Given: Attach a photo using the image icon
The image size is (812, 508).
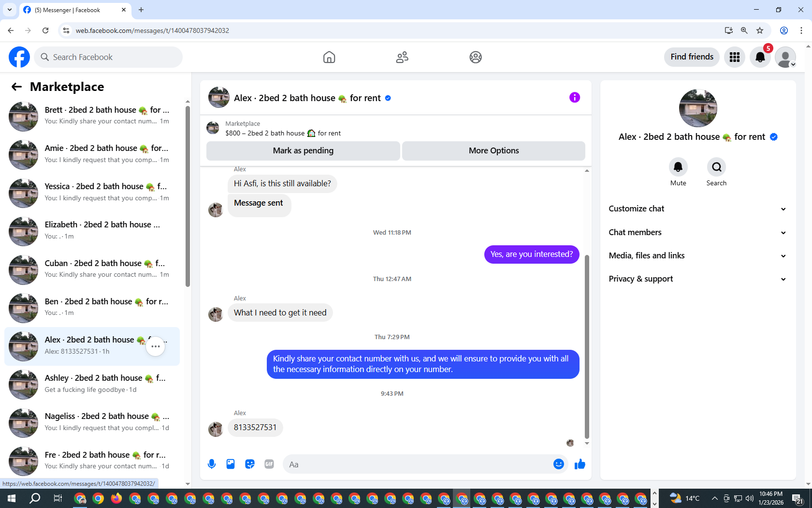Looking at the screenshot, I should coord(231,464).
